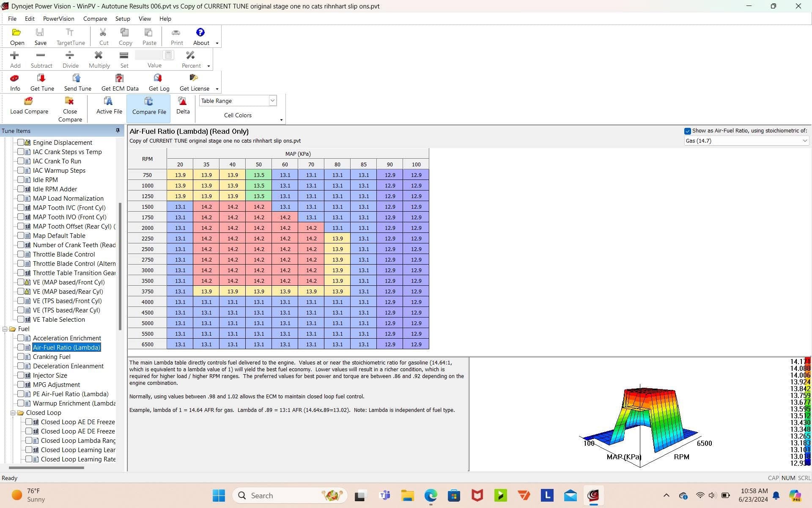The width and height of the screenshot is (812, 508).
Task: Open the Compare menu
Action: pos(95,19)
